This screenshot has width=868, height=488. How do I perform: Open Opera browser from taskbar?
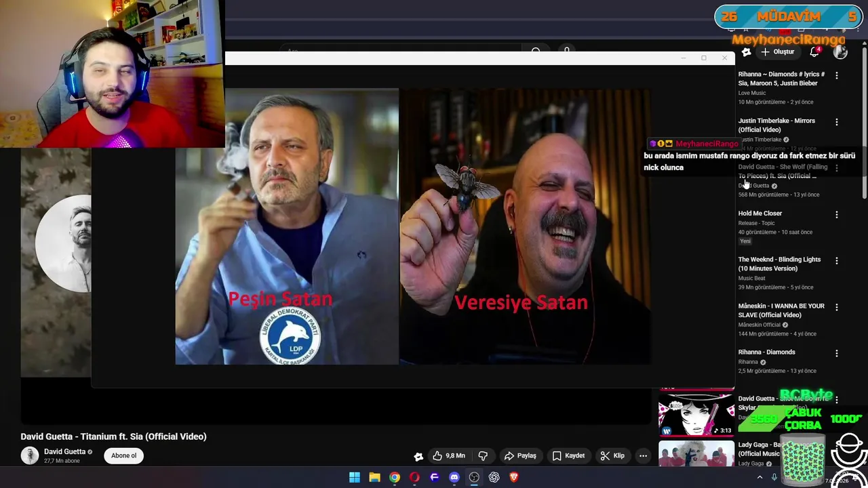[414, 477]
